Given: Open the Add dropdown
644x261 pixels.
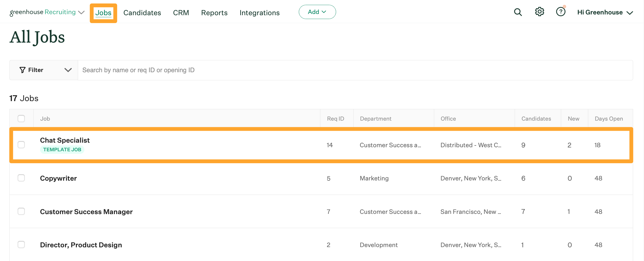Looking at the screenshot, I should click(x=317, y=12).
